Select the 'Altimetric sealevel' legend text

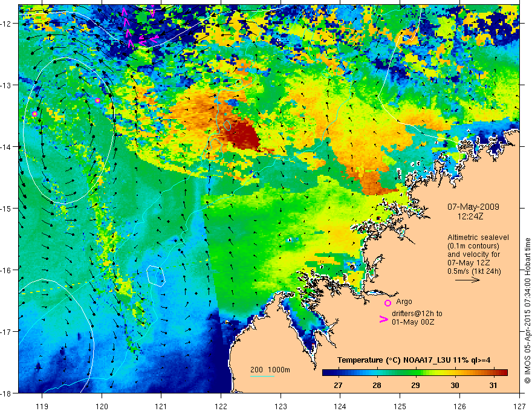[478, 238]
